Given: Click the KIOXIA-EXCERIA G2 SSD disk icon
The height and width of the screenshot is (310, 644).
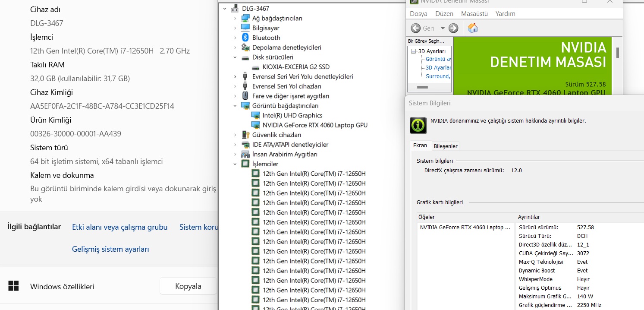Looking at the screenshot, I should click(256, 67).
